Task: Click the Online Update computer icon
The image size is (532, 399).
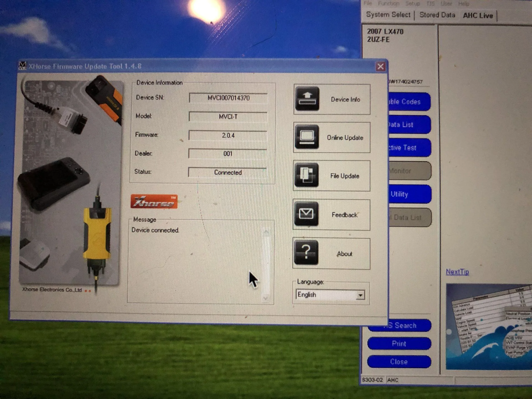Action: point(307,137)
